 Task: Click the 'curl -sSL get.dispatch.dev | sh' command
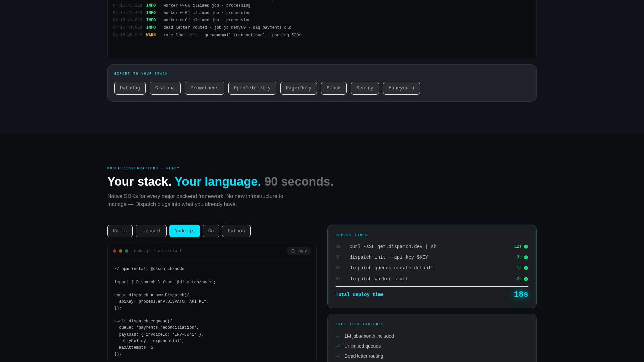click(393, 247)
